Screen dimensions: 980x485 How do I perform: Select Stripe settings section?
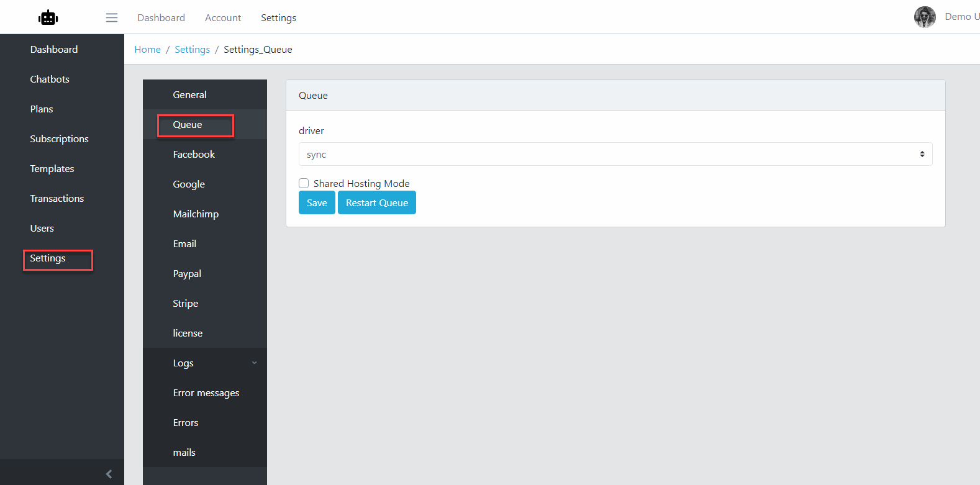tap(205, 303)
